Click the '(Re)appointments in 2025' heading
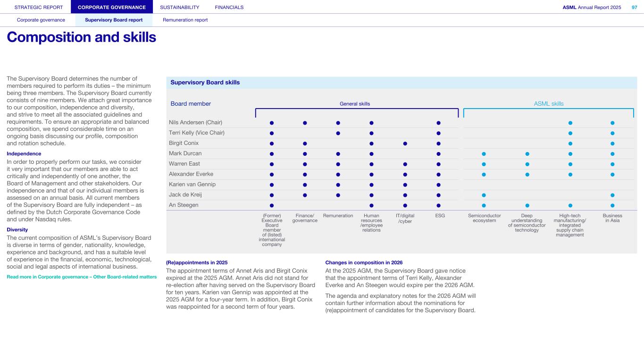This screenshot has width=644, height=363. pos(197,262)
